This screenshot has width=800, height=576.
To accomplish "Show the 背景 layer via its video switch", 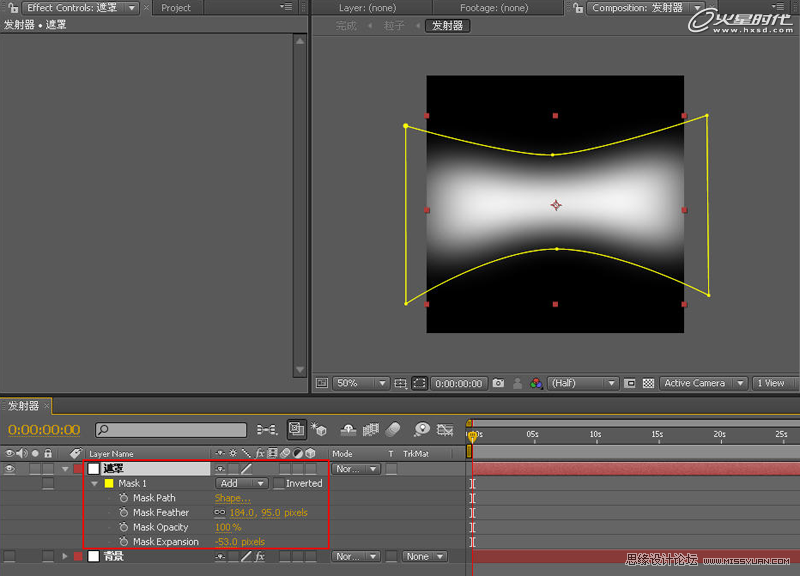I will [9, 556].
